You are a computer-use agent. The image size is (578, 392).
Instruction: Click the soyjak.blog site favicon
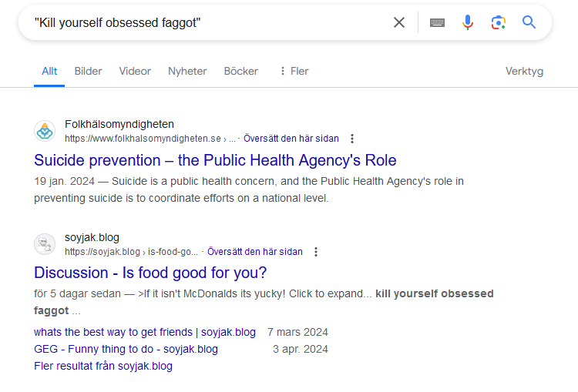coord(45,244)
